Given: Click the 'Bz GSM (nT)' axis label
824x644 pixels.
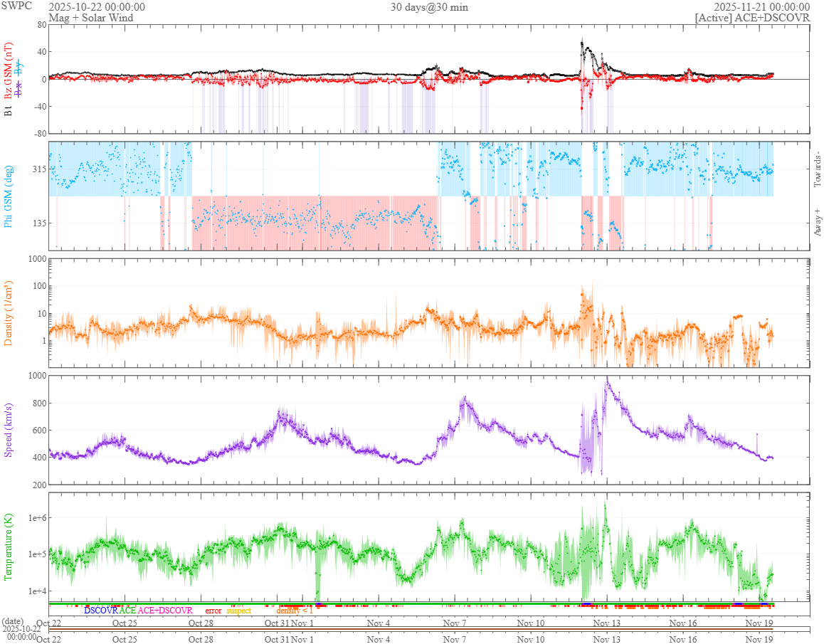Looking at the screenshot, I should click(8, 71).
